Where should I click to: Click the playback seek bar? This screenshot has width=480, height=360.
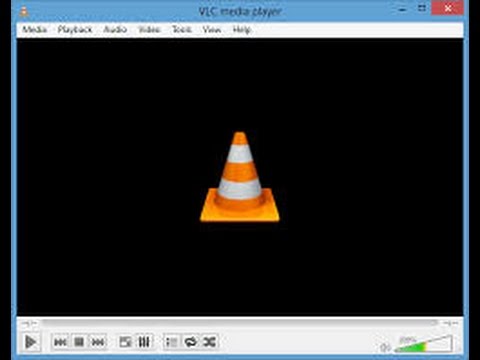click(x=240, y=323)
